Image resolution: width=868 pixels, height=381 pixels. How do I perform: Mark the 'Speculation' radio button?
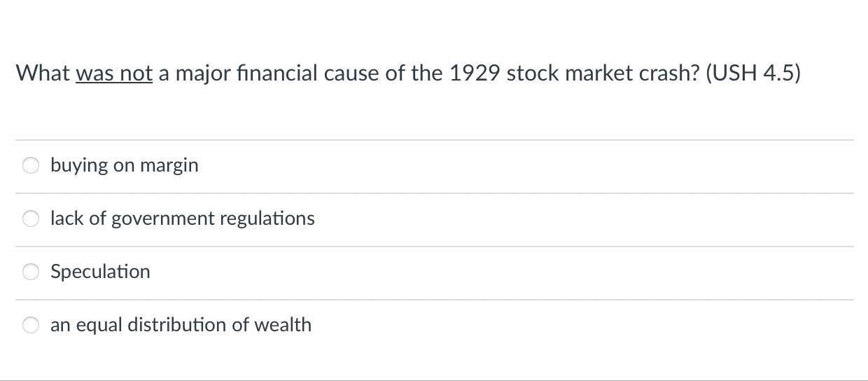[31, 272]
